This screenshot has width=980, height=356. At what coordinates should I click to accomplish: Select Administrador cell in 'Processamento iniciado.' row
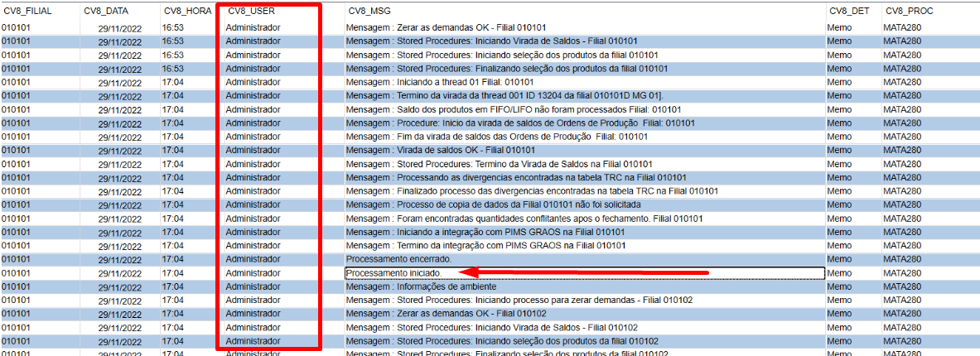(253, 273)
